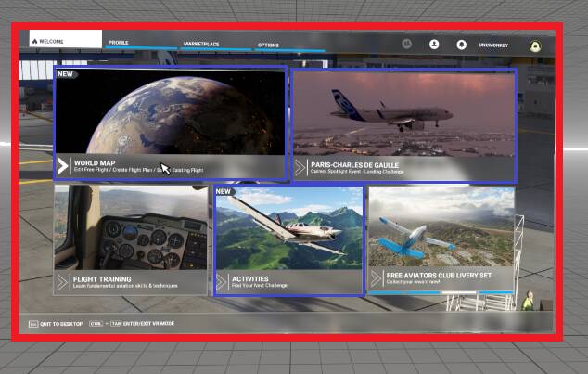Click 'Collect your reward now!' subtitle
Screen dimensions: 588x374
(413, 282)
